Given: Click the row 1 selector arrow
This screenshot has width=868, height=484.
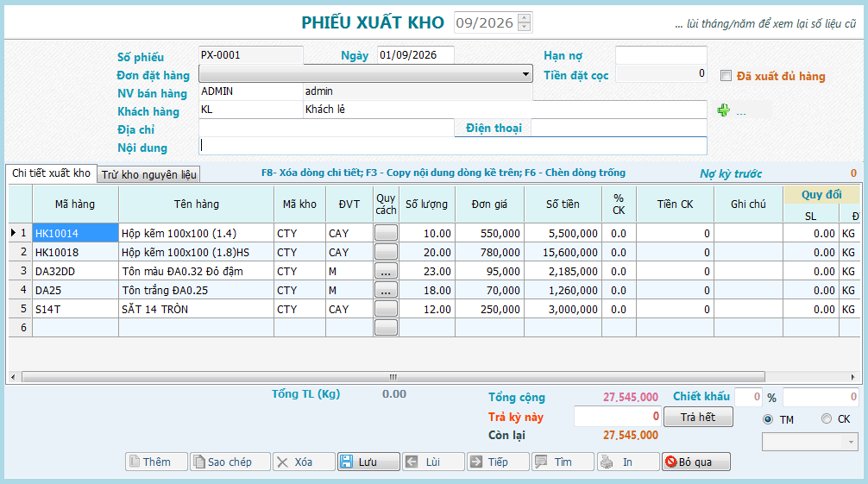Looking at the screenshot, I should 13,233.
